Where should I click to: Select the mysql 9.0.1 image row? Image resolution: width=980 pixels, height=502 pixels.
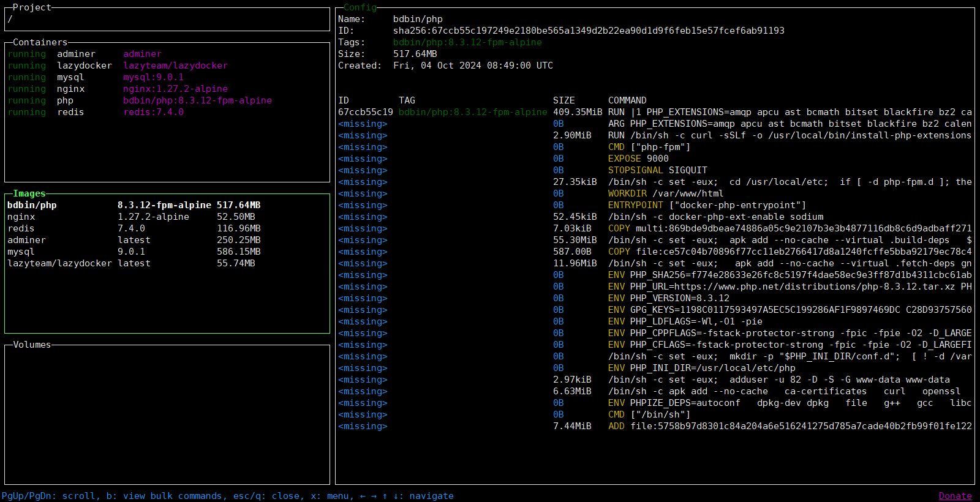pyautogui.click(x=167, y=252)
